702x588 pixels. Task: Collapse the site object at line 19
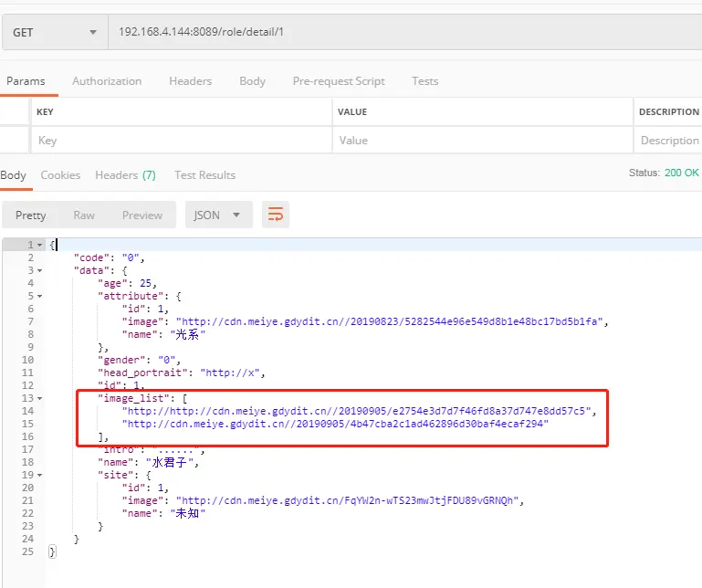point(40,475)
